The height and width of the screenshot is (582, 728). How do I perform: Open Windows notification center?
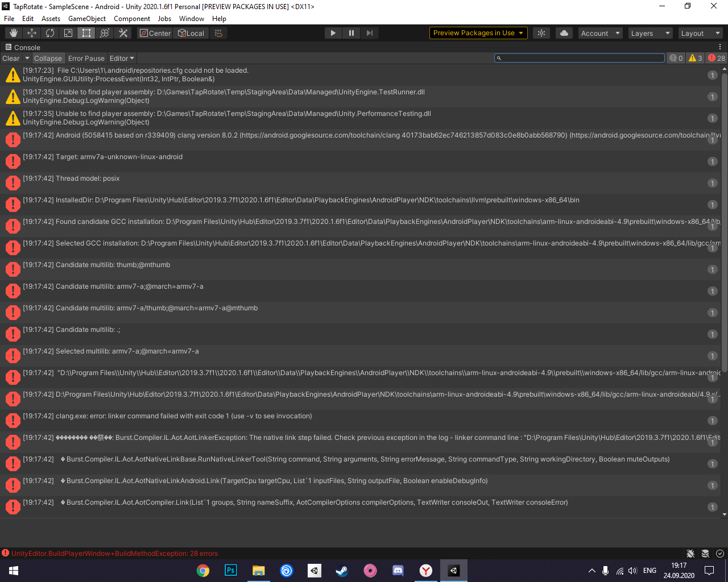pyautogui.click(x=709, y=571)
